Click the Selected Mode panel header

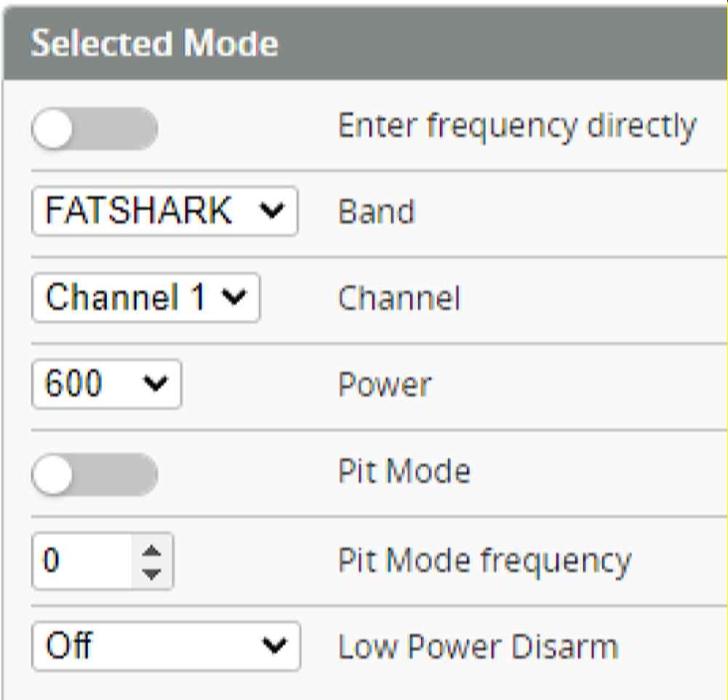tap(365, 43)
